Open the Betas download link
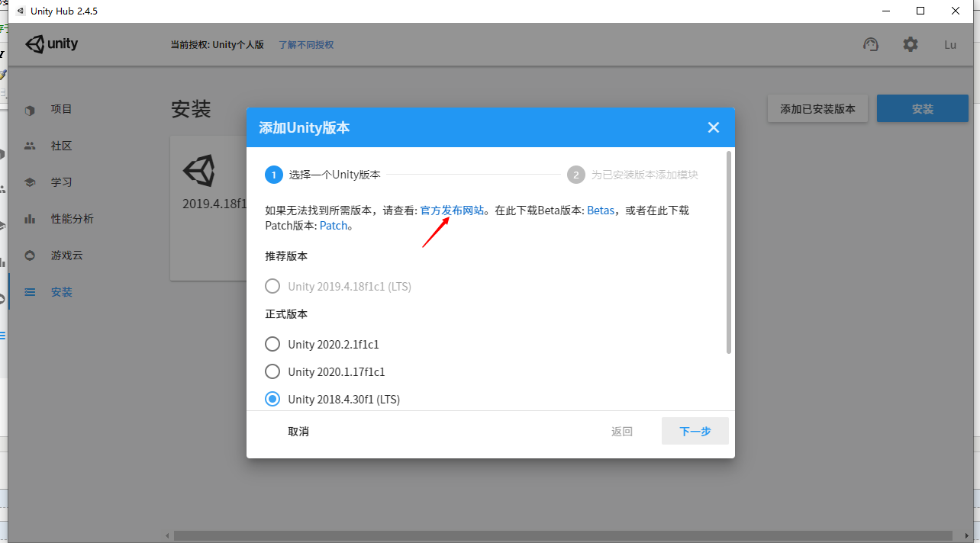 click(601, 210)
